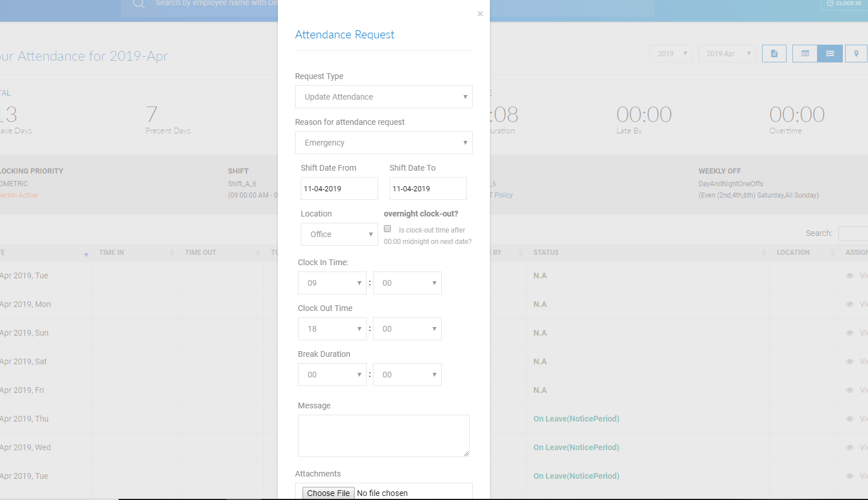
Task: Open the 2019 year dropdown
Action: [671, 53]
